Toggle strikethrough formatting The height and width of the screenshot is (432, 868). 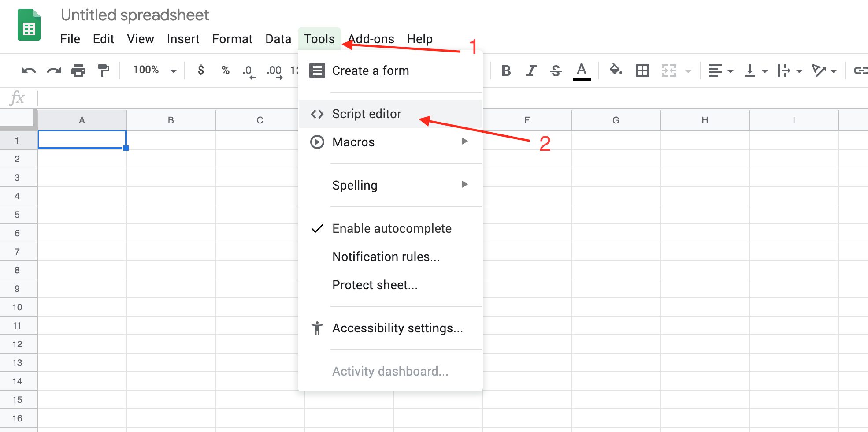[555, 70]
